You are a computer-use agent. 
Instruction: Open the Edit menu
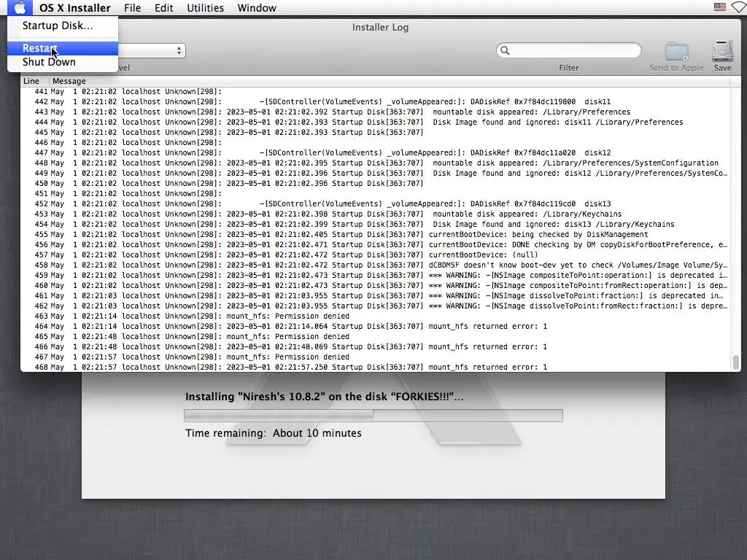point(163,7)
